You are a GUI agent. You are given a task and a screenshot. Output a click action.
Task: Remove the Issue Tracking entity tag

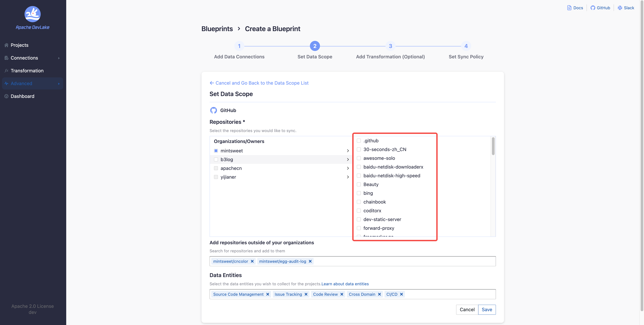coord(306,294)
